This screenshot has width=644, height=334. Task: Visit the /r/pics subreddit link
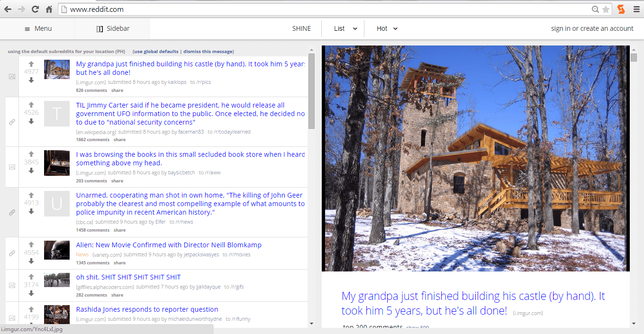[203, 82]
